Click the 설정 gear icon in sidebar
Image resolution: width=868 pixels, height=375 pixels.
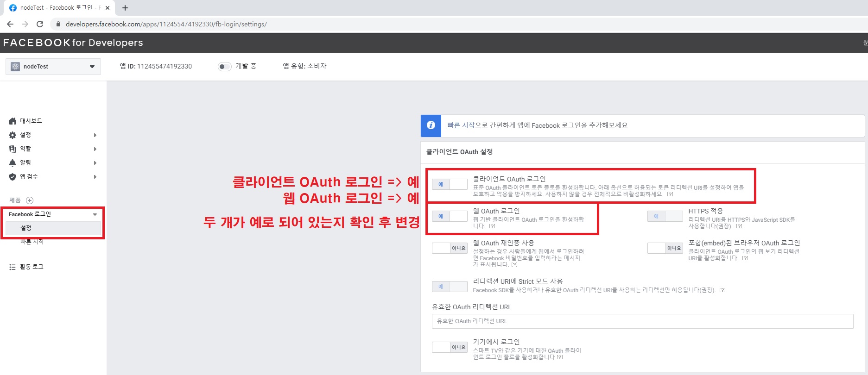(13, 135)
